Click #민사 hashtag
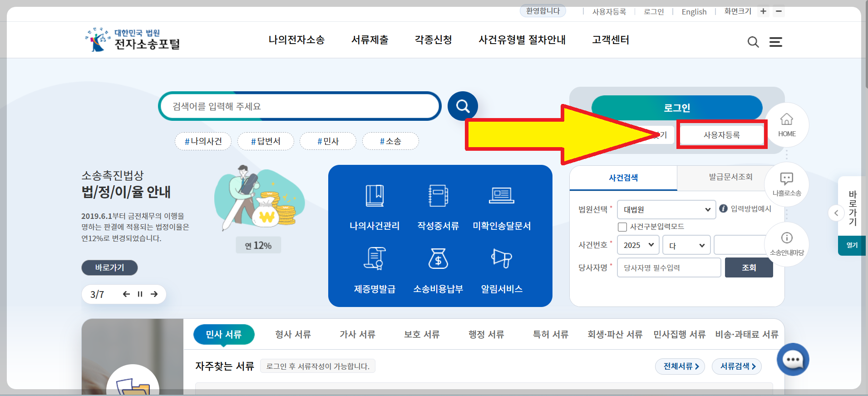Screen dimensions: 868x396 328,141
